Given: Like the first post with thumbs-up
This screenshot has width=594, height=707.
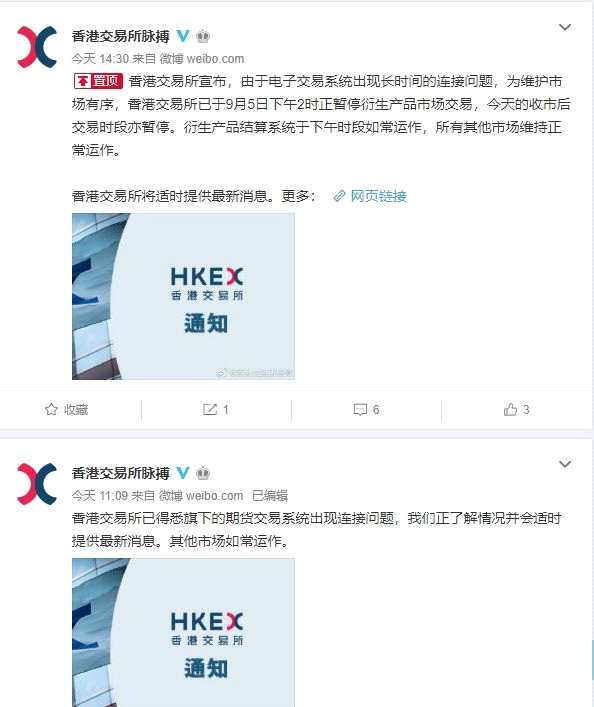Looking at the screenshot, I should [x=516, y=409].
